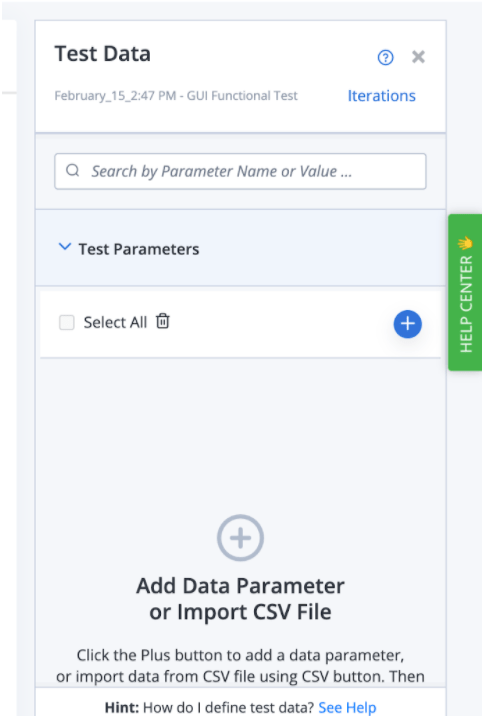Focus the Search by Parameter Name field
The height and width of the screenshot is (716, 490).
[x=240, y=171]
